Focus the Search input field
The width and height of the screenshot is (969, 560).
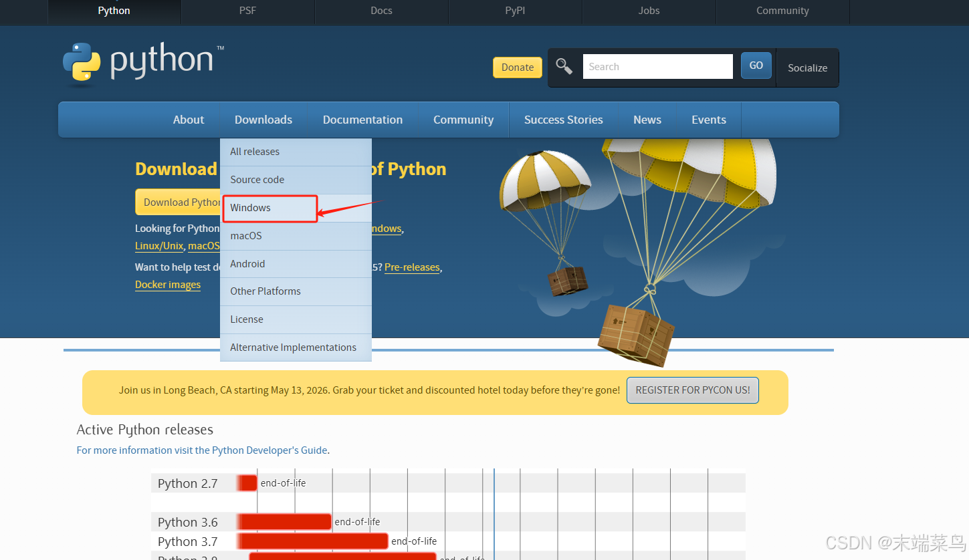[658, 67]
